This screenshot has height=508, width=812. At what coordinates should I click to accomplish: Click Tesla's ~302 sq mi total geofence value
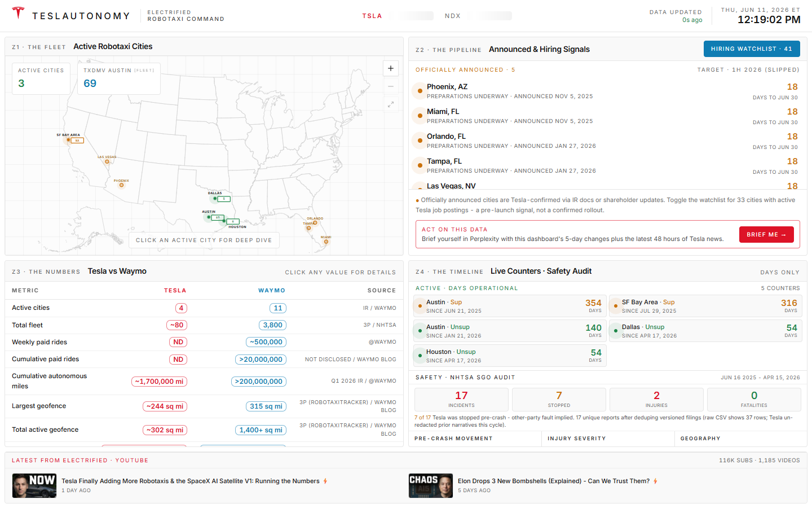click(165, 430)
